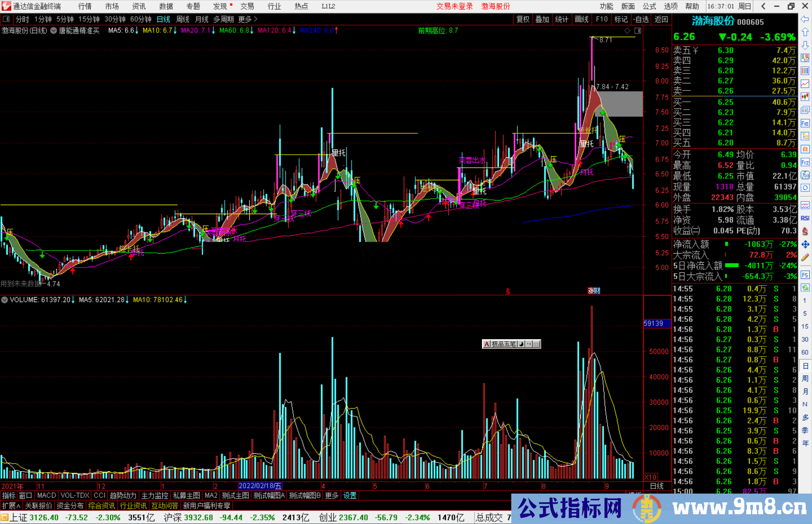Click the 叠加 overlay button
Image resolution: width=812 pixels, height=524 pixels.
[x=542, y=19]
